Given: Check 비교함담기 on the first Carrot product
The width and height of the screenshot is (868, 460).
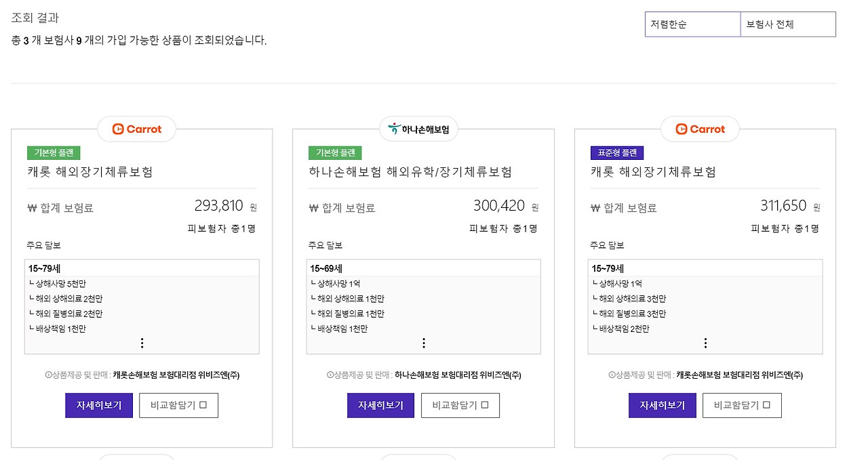Looking at the screenshot, I should tap(203, 405).
